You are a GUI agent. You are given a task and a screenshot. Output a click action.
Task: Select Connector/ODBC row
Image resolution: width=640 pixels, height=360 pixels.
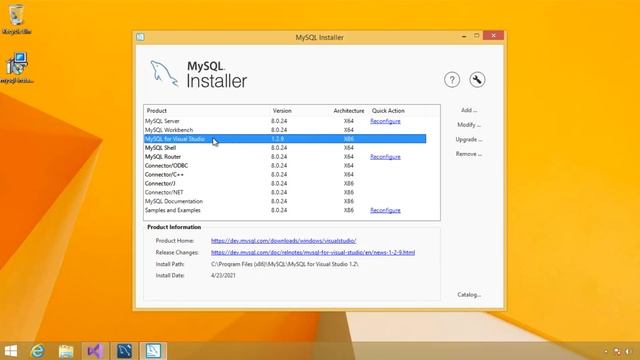click(x=285, y=166)
